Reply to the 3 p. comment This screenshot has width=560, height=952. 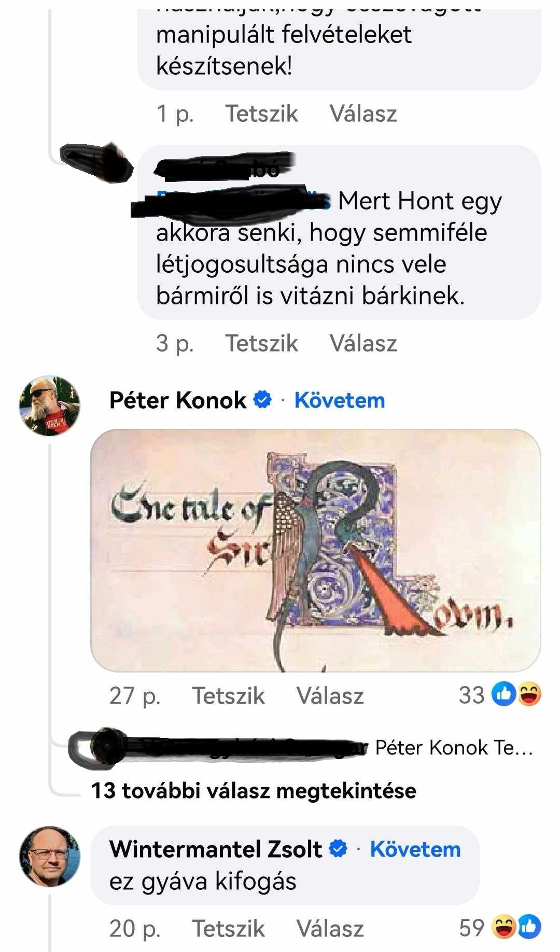click(363, 343)
